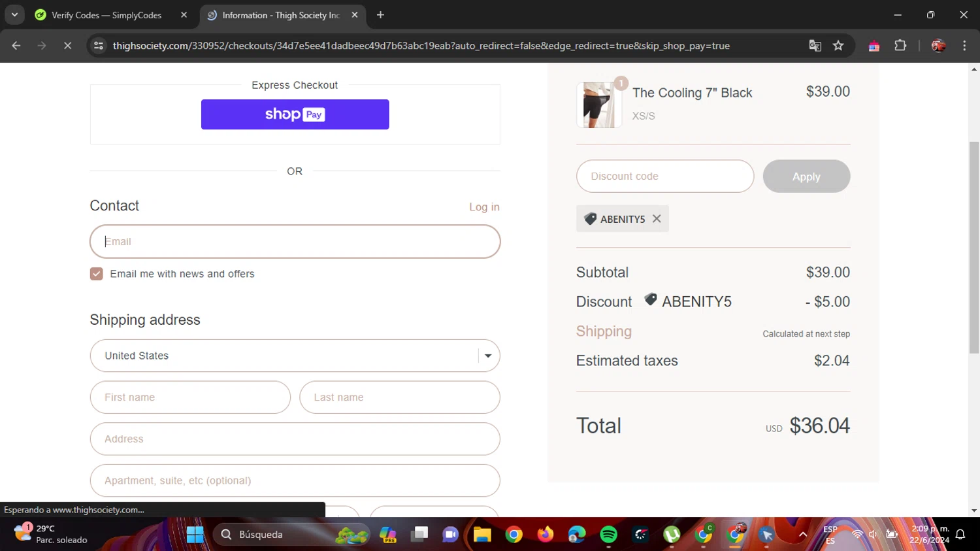Open the Chrome profile avatar
Viewport: 980px width, 551px height.
tap(938, 46)
